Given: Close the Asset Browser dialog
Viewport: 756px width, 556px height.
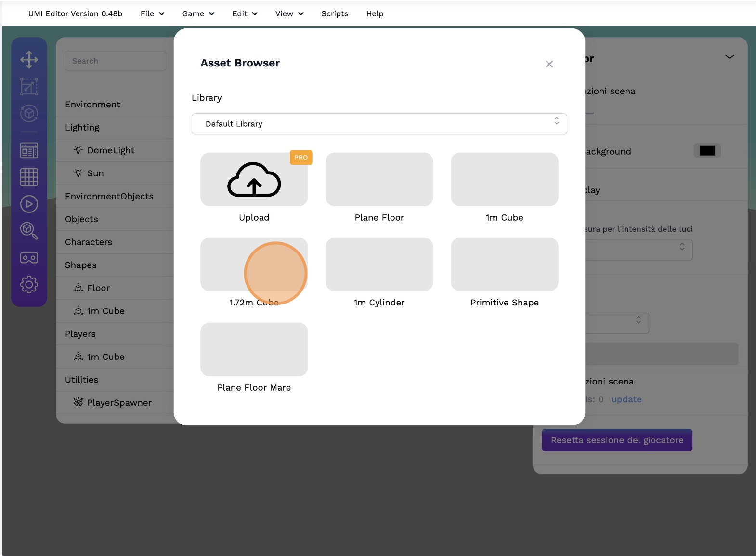Looking at the screenshot, I should tap(549, 64).
